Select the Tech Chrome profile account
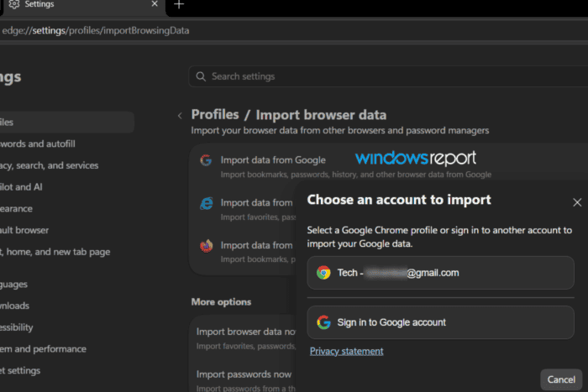588x392 pixels. pos(440,273)
